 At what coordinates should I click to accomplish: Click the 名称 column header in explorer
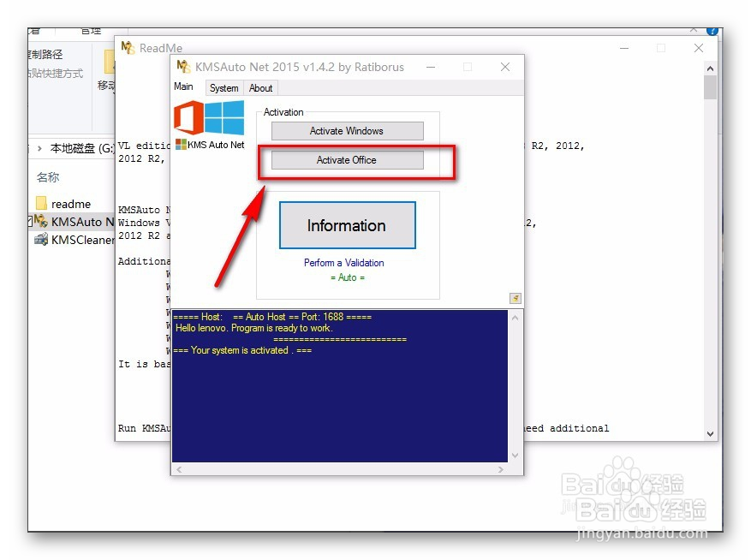pos(48,176)
